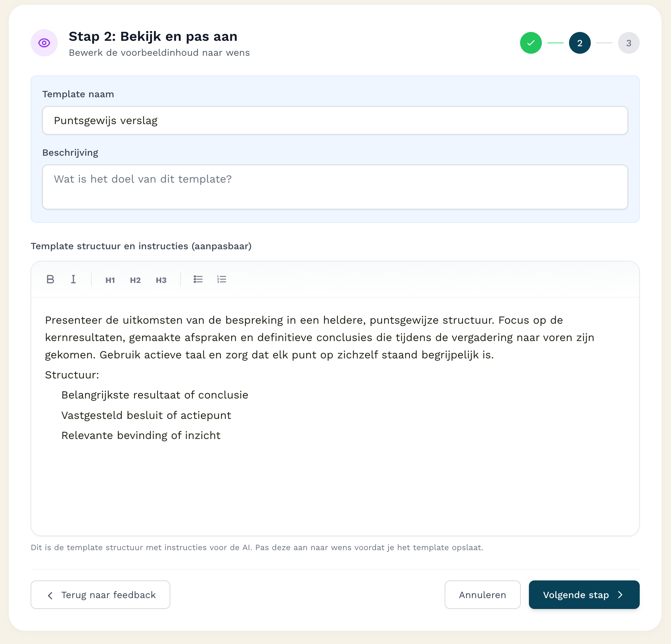
Task: Insert a bulleted list
Action: 198,279
